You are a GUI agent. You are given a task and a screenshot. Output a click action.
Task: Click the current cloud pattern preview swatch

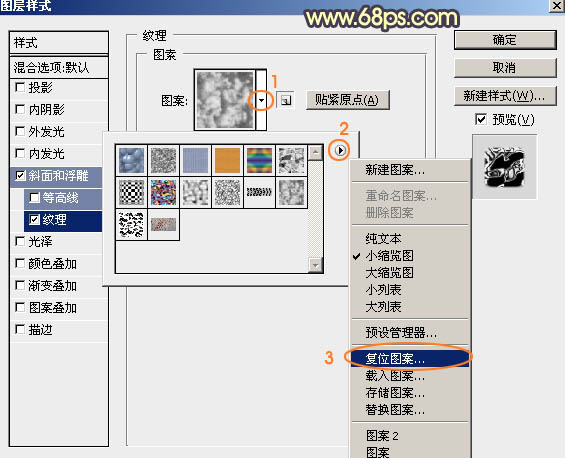point(225,100)
